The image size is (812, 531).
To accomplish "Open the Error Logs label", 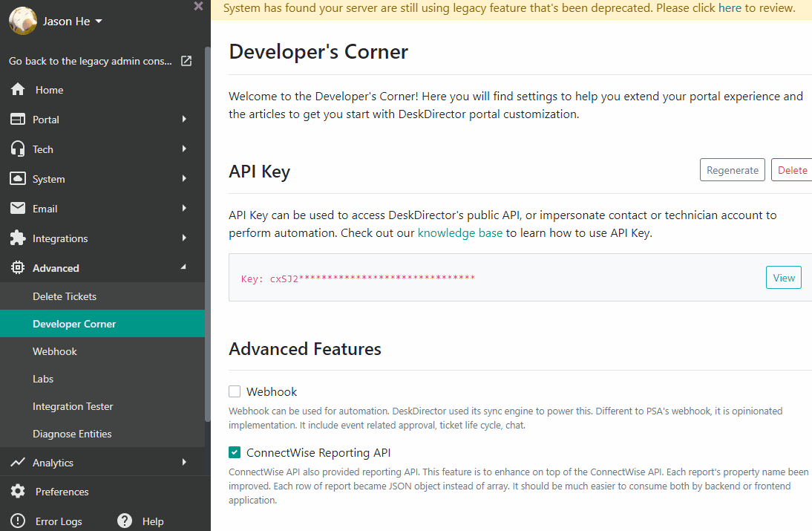I will click(x=59, y=521).
